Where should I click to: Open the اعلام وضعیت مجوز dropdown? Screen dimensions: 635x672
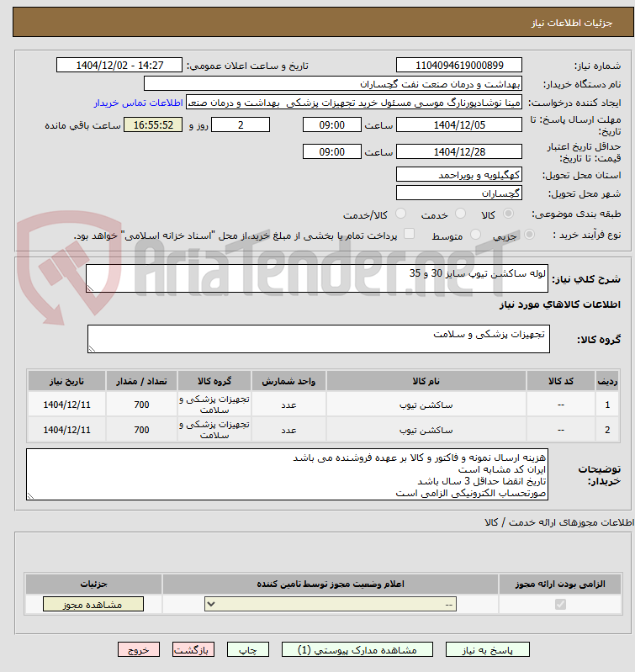[x=331, y=604]
